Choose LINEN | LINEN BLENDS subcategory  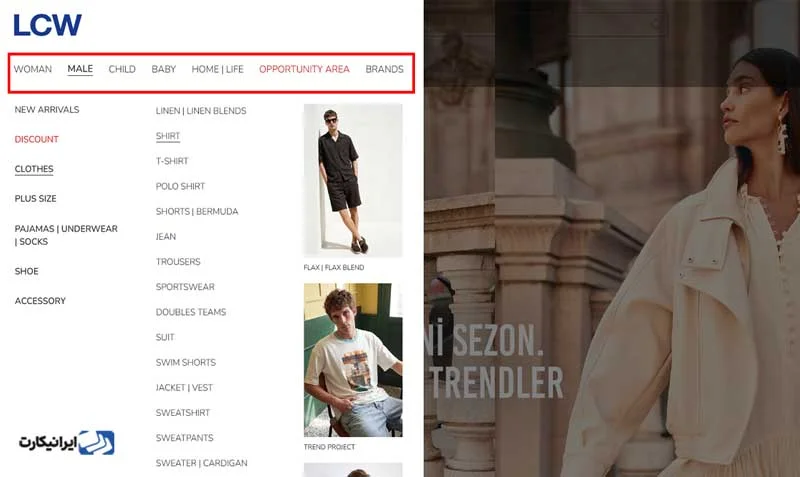[x=201, y=111]
